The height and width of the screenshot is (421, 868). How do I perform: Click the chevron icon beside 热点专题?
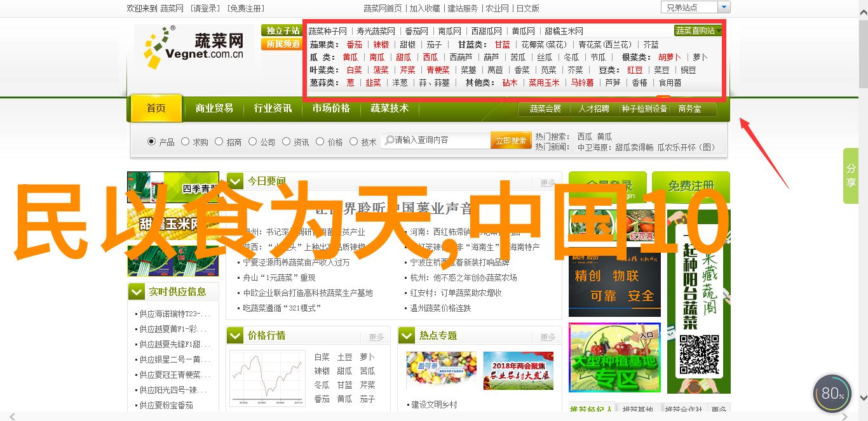(407, 335)
